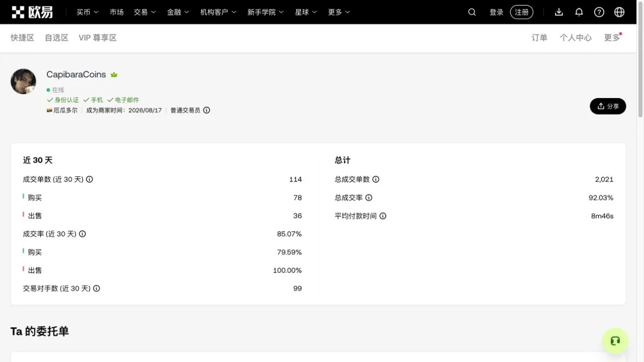Click the 114 order count value
The image size is (644, 362).
coord(295,179)
